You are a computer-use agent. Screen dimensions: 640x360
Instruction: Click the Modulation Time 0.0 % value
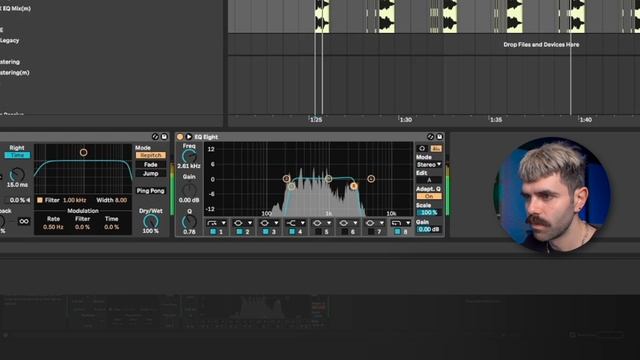pyautogui.click(x=111, y=227)
